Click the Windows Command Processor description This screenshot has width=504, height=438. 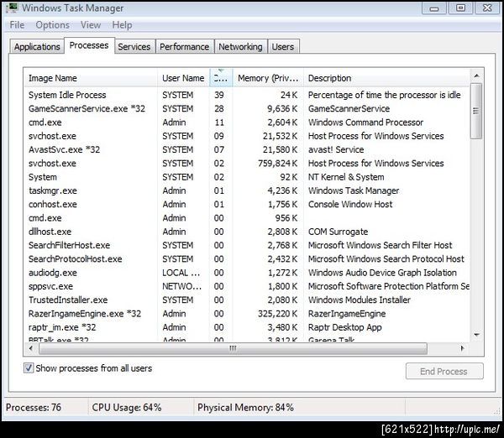pyautogui.click(x=365, y=123)
